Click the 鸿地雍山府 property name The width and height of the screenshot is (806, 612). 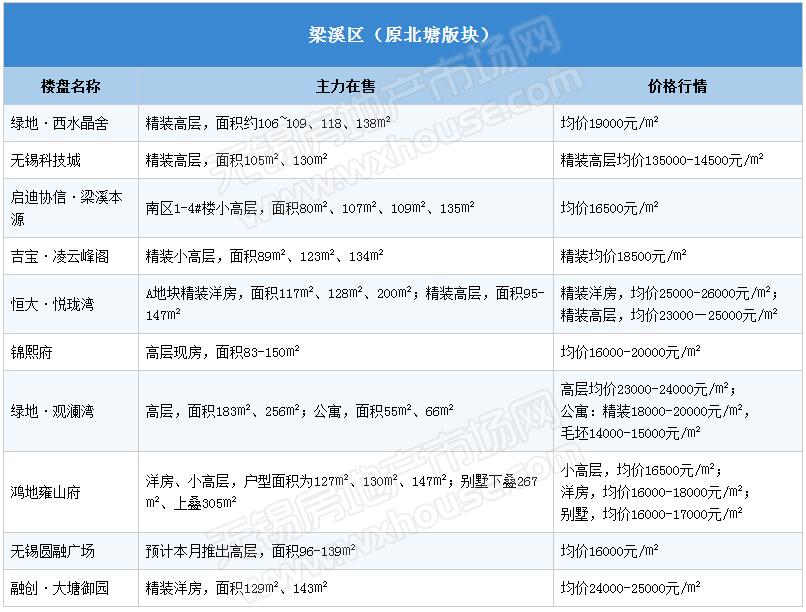pos(46,492)
